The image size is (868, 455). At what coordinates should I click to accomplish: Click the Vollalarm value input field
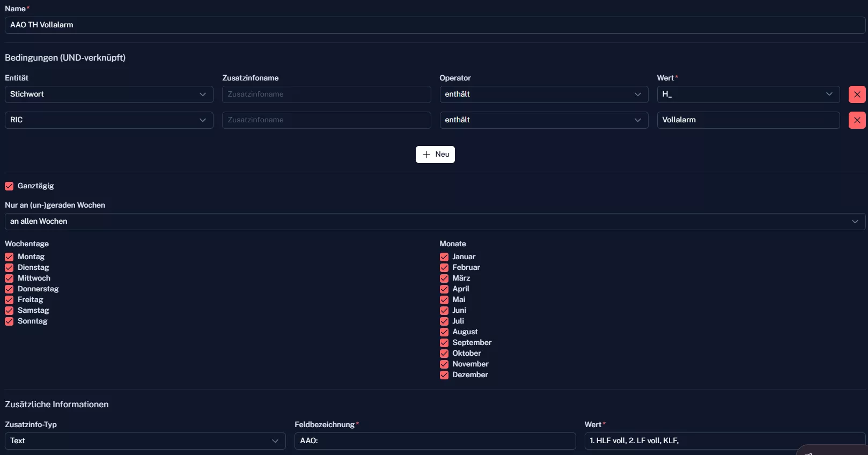pos(748,120)
